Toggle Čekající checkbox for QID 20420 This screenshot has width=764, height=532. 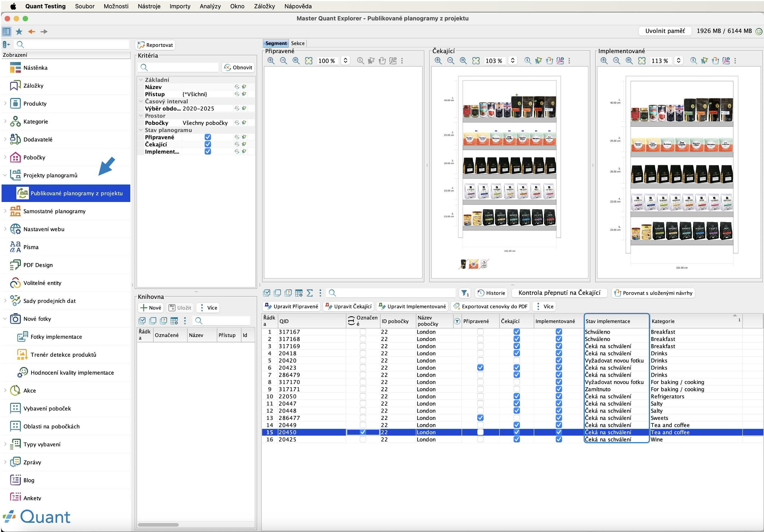coord(517,361)
